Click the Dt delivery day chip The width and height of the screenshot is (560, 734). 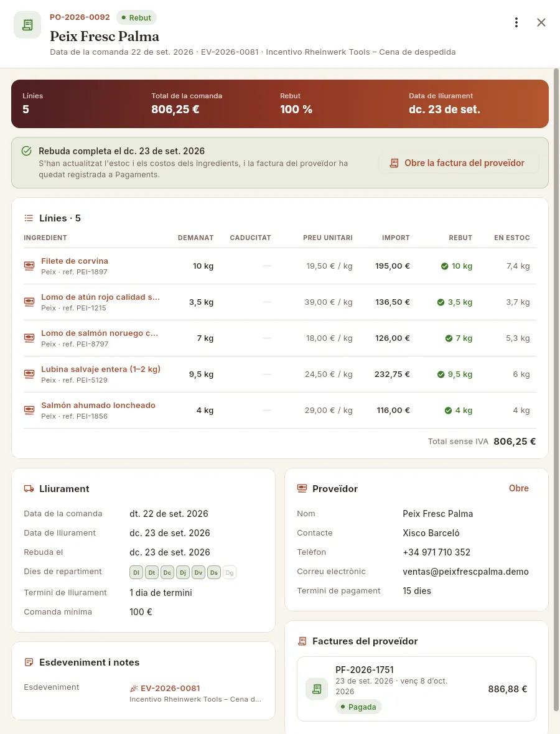pyautogui.click(x=152, y=572)
